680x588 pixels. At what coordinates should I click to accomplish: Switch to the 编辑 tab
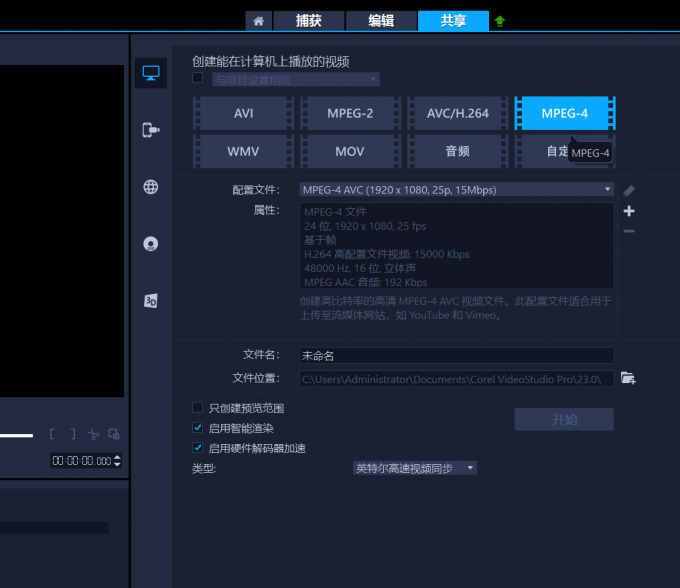pos(381,21)
